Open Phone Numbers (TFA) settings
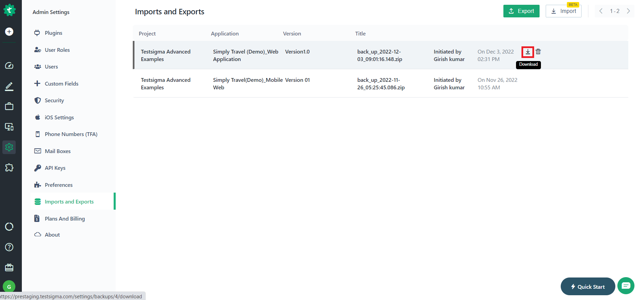This screenshot has width=644, height=300. tap(71, 134)
